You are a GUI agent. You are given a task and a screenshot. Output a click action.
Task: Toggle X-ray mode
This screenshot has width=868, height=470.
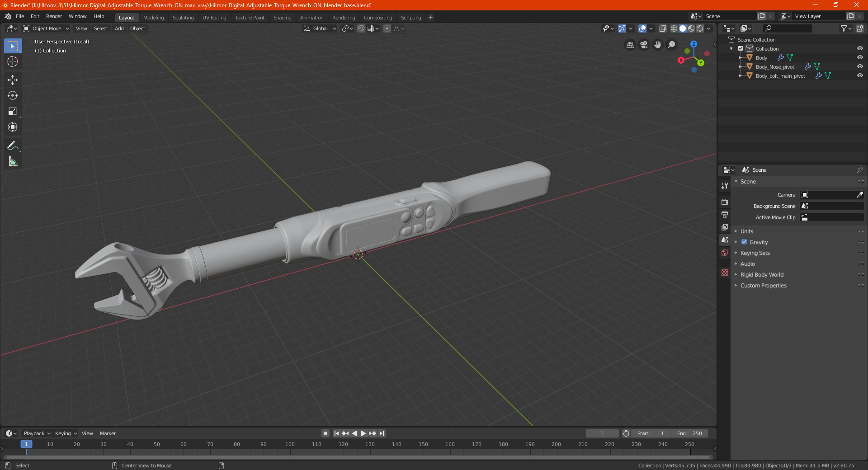[x=662, y=28]
